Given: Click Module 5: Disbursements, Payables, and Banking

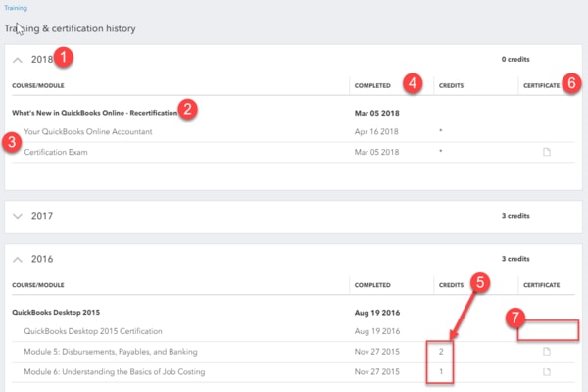Looking at the screenshot, I should point(111,352).
